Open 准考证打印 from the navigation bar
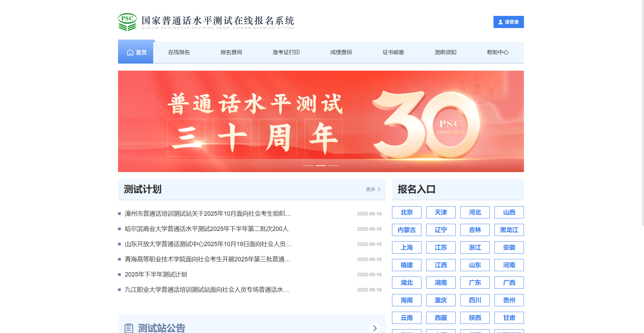644x333 pixels. pos(285,52)
